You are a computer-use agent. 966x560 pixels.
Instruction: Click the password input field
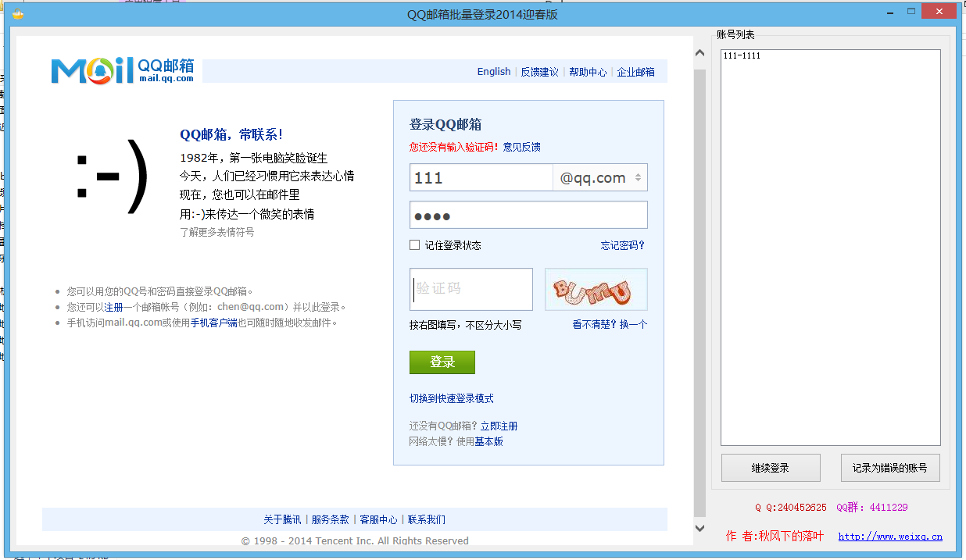[528, 216]
